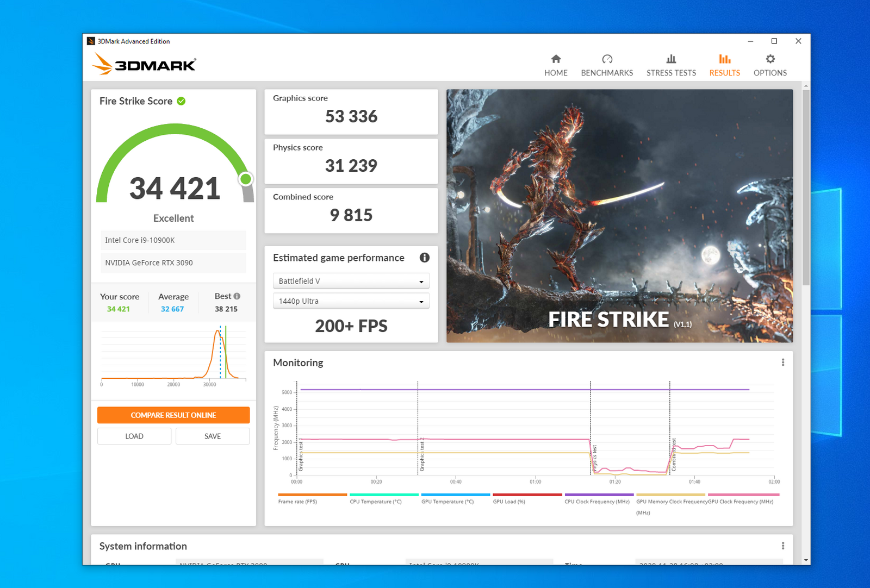Click the 3DMark logo
This screenshot has height=588, width=870.
[x=144, y=64]
